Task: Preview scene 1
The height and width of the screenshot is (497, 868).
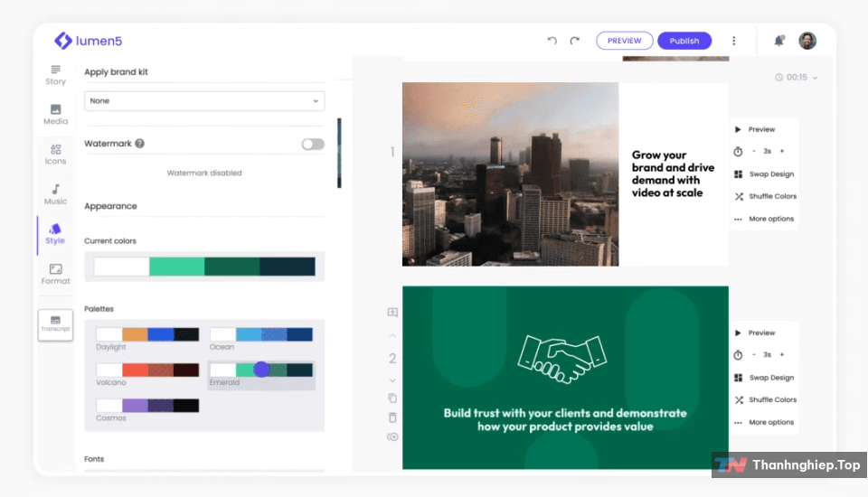Action: 755,129
